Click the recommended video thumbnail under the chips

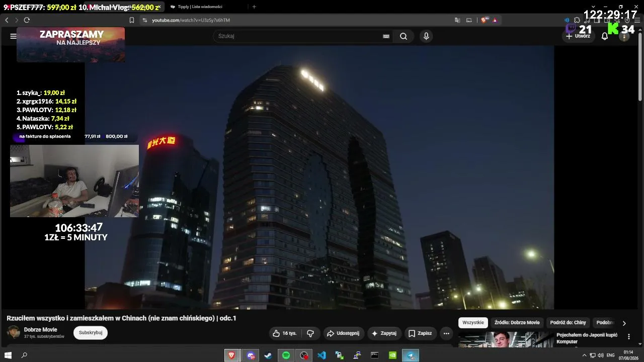point(506,339)
